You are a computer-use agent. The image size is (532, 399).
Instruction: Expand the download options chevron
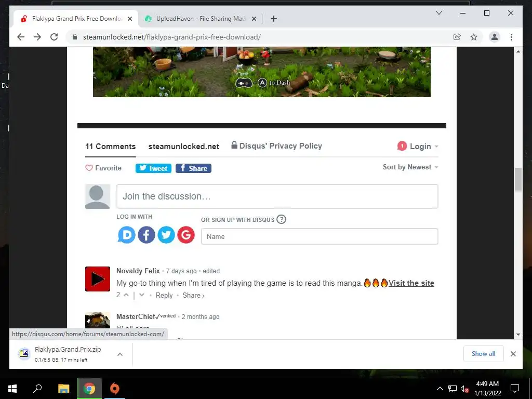click(x=120, y=354)
